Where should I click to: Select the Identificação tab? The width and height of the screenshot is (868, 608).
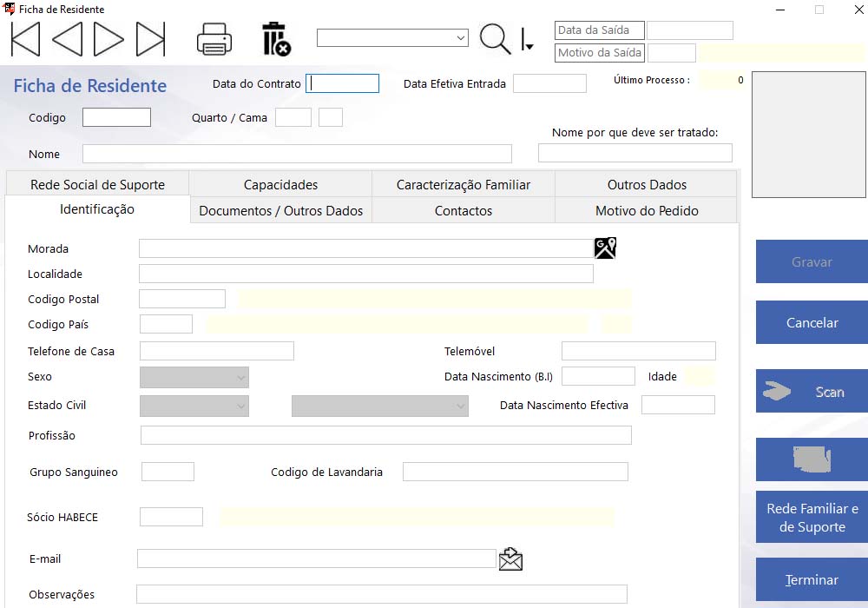point(97,209)
